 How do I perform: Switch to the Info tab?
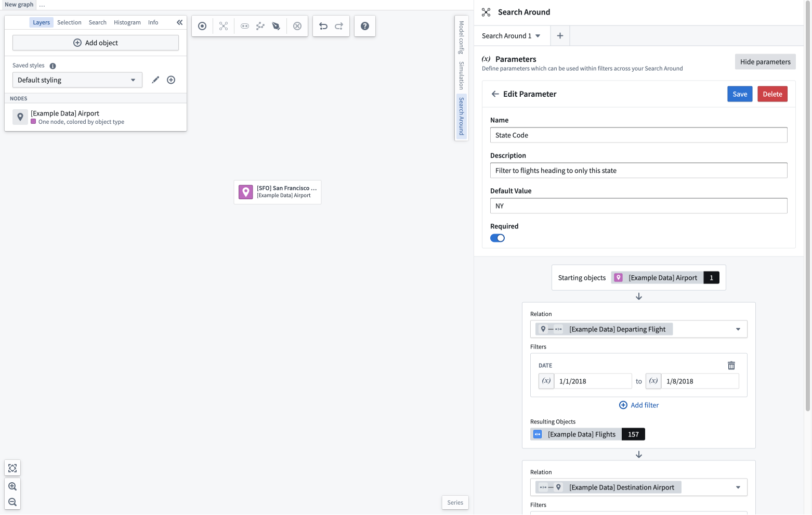click(153, 22)
